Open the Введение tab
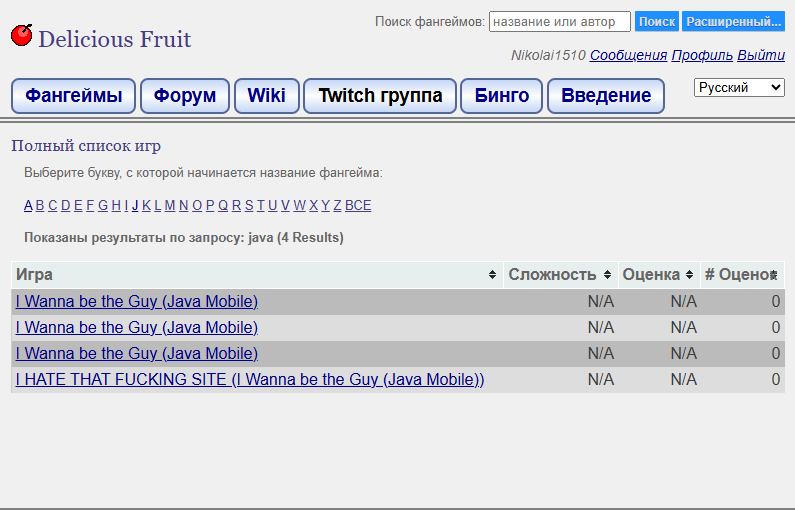795x510 pixels. [x=606, y=96]
